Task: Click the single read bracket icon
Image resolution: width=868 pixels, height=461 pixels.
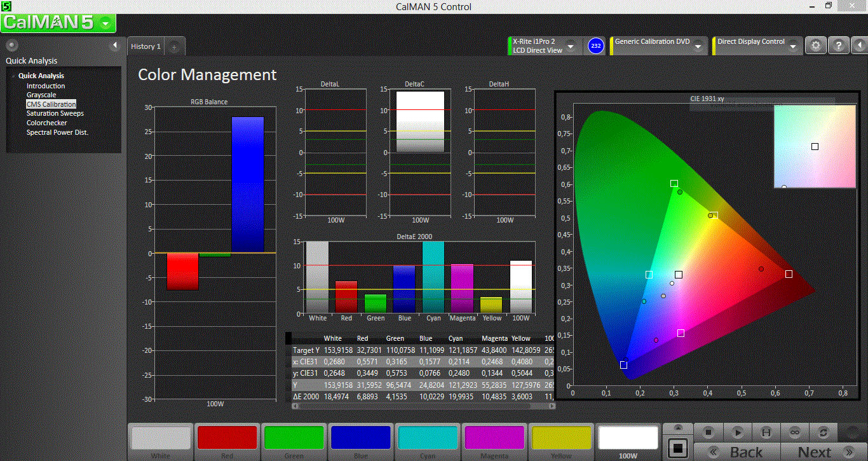Action: point(766,432)
